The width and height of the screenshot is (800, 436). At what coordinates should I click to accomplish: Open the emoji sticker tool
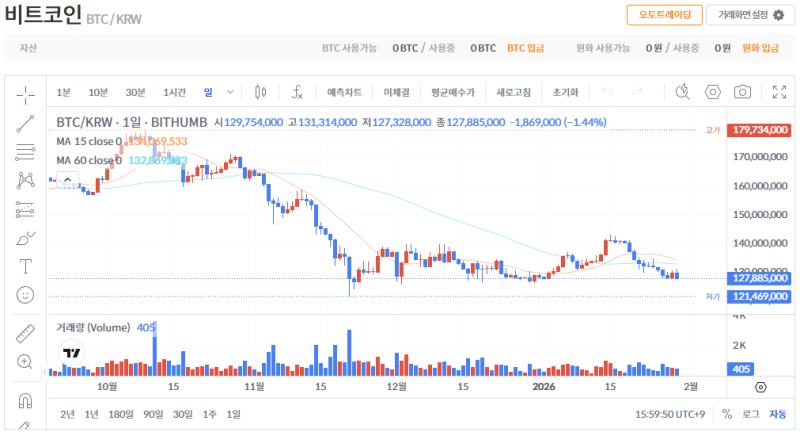pos(25,295)
